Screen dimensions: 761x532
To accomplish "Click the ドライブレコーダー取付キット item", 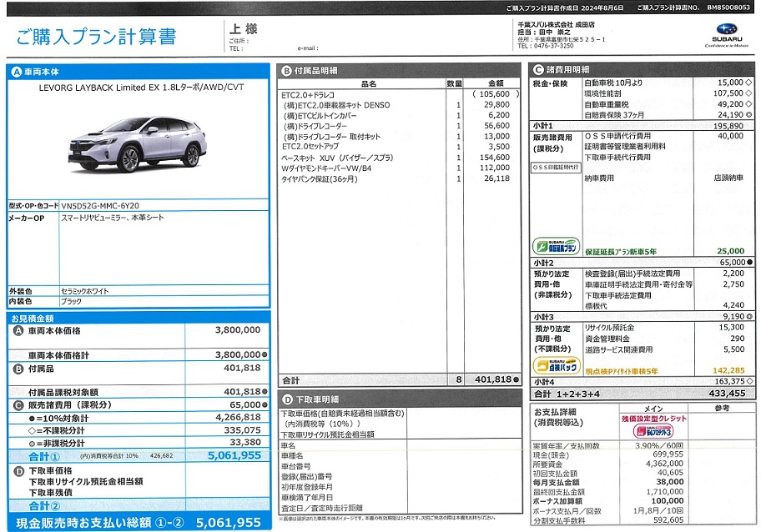I will click(x=332, y=137).
